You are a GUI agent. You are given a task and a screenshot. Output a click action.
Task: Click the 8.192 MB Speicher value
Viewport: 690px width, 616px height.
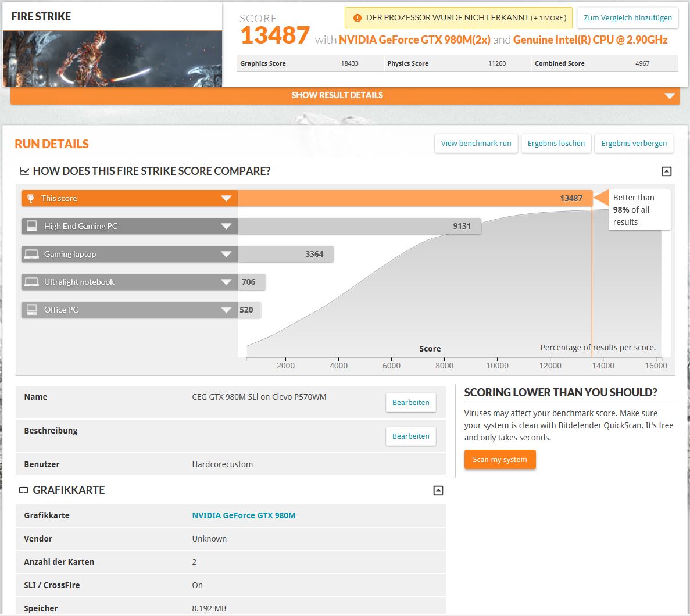(x=209, y=609)
